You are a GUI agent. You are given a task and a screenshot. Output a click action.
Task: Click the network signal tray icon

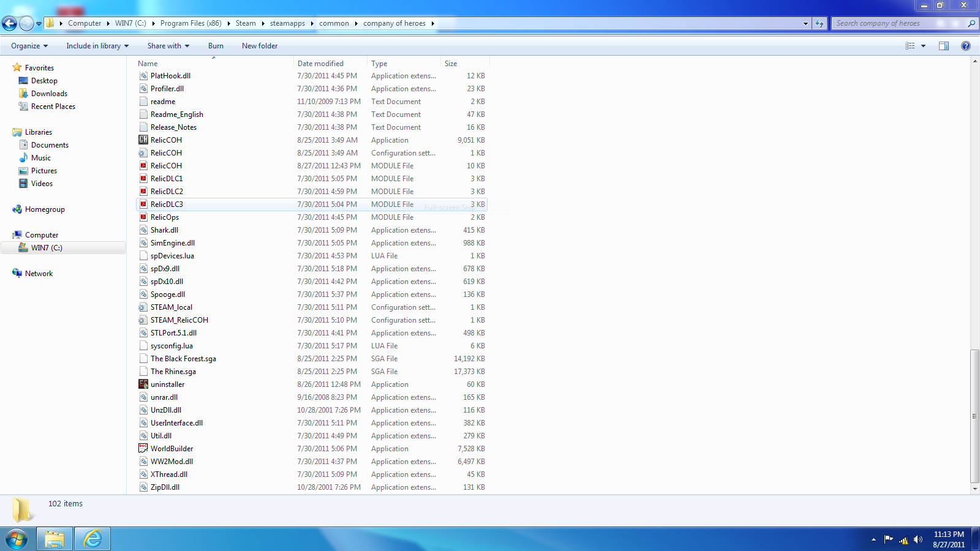[x=903, y=540]
